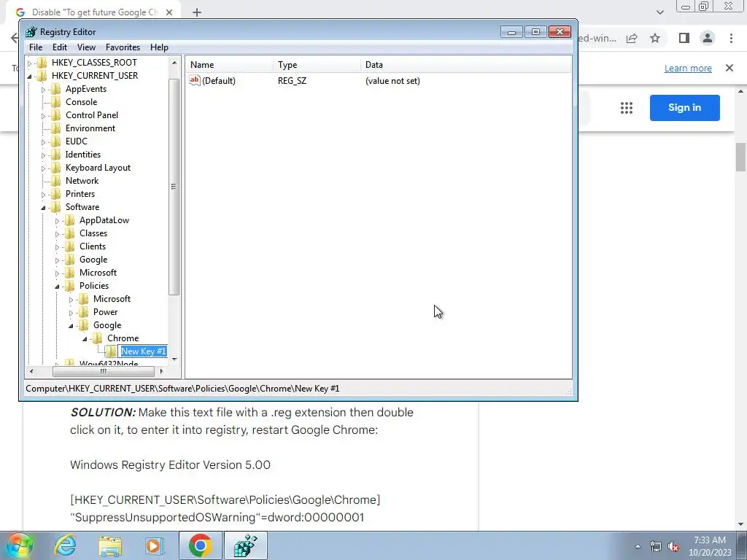Image resolution: width=747 pixels, height=560 pixels.
Task: Open a new Chrome tab with plus
Action: (197, 12)
